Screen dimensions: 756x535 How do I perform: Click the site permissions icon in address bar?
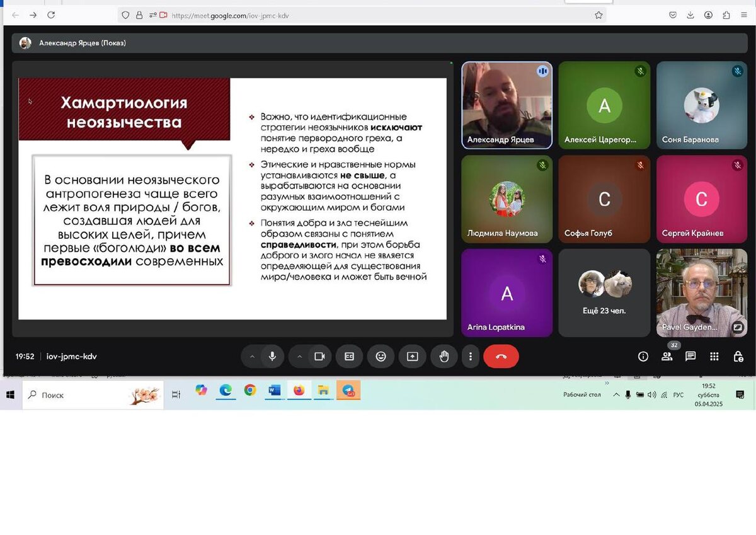(152, 15)
